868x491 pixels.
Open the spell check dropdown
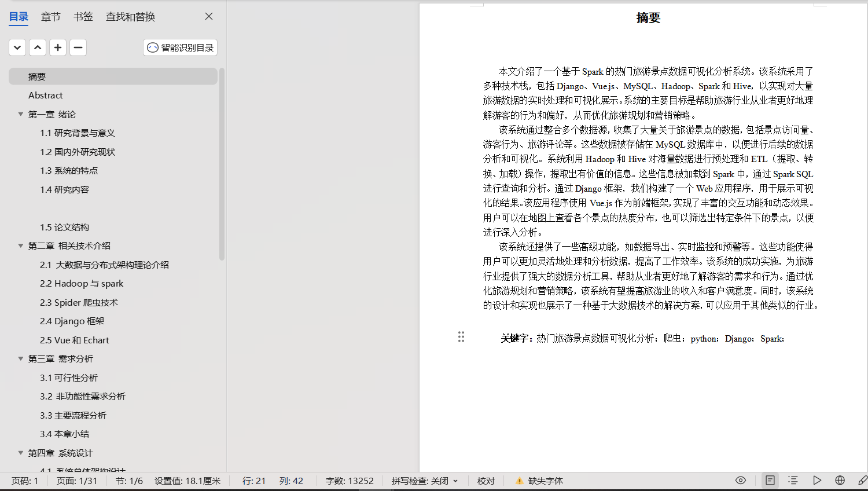pos(455,481)
